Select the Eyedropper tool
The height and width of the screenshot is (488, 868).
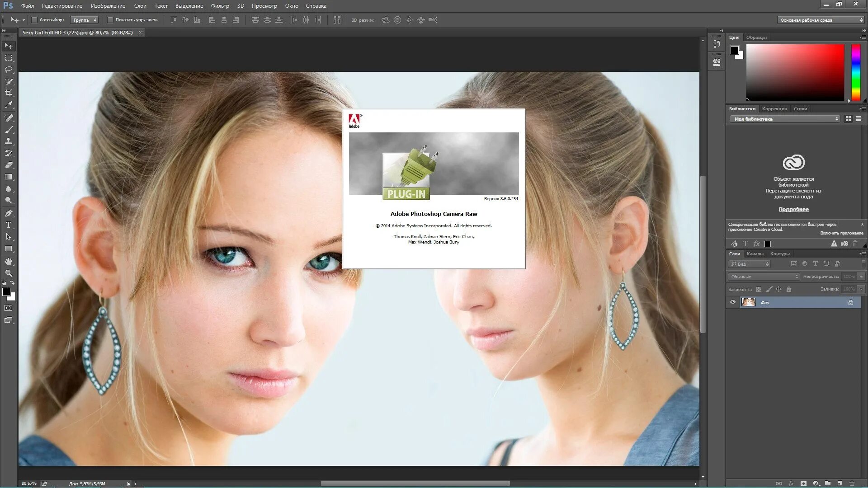click(x=9, y=105)
